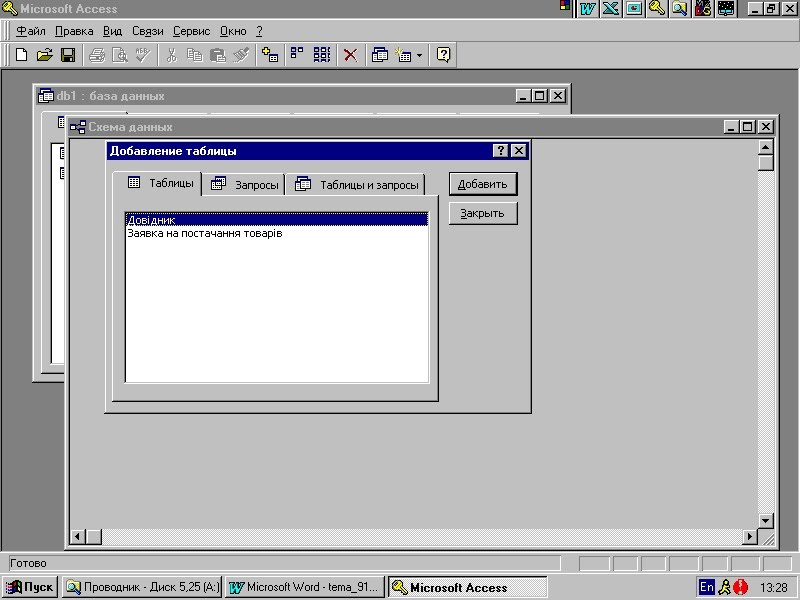800x600 pixels.
Task: Open the Связи menu
Action: [x=147, y=31]
